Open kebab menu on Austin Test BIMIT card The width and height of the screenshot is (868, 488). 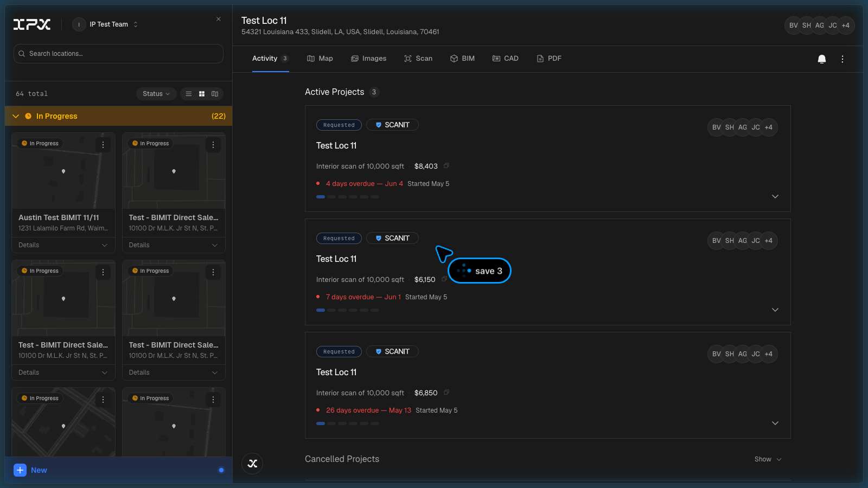click(x=103, y=145)
